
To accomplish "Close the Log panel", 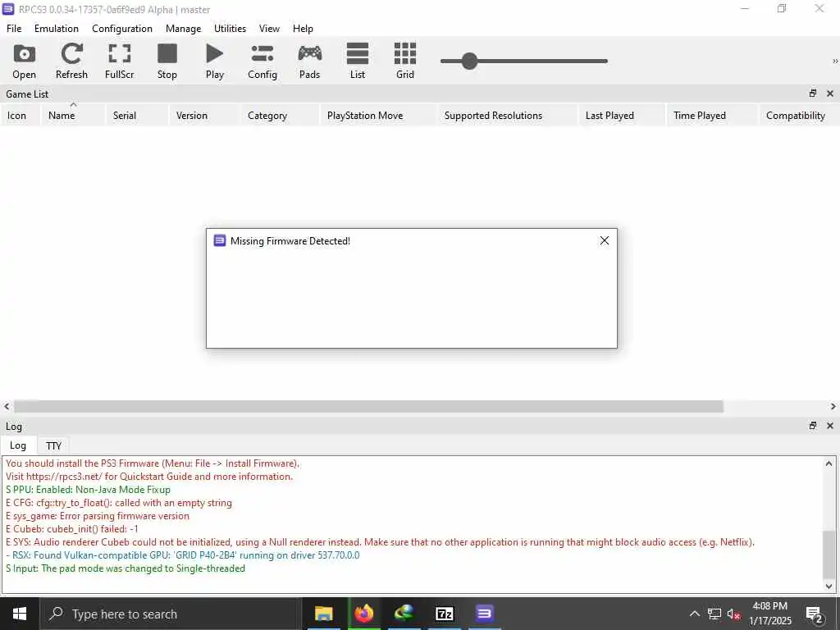I will (x=830, y=426).
